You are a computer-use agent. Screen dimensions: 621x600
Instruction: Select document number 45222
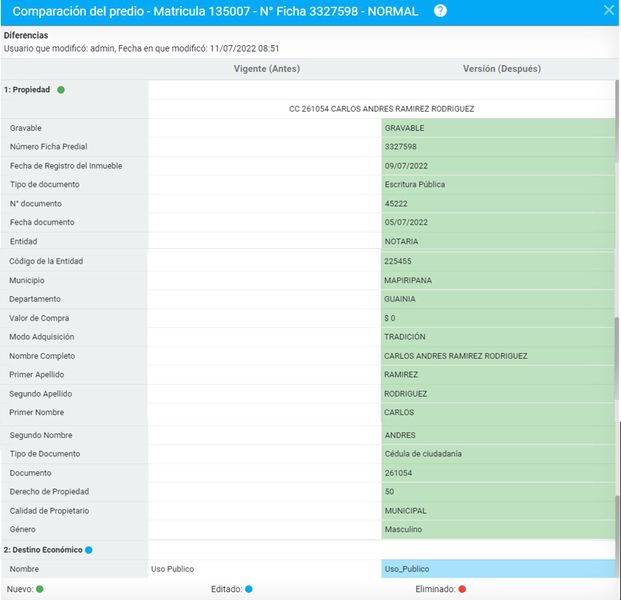click(396, 204)
